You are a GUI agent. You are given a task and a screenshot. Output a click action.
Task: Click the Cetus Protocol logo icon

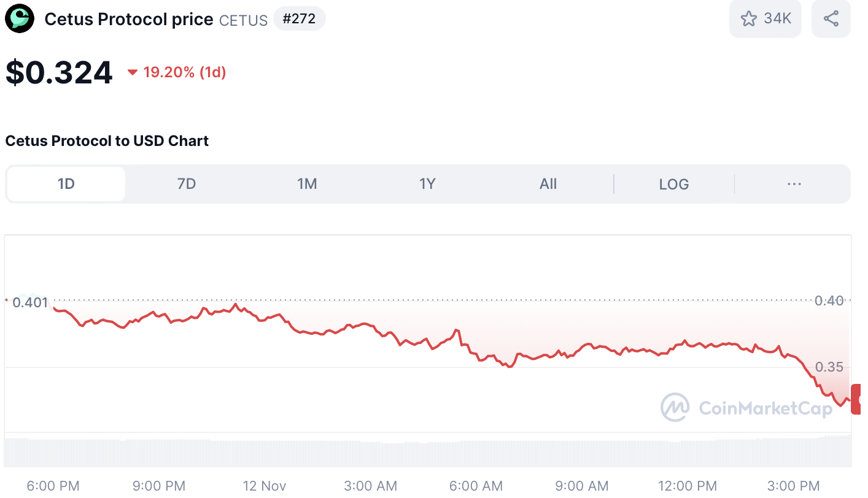pos(20,19)
